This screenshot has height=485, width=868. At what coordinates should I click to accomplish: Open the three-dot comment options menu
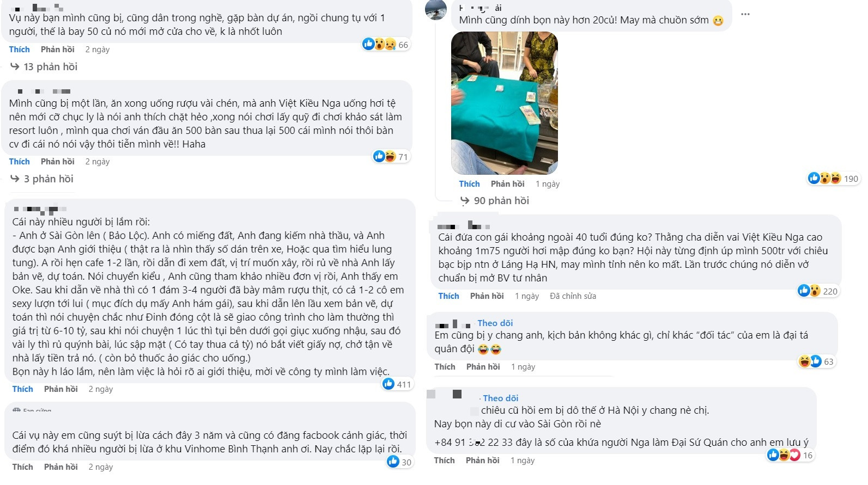pyautogui.click(x=745, y=14)
